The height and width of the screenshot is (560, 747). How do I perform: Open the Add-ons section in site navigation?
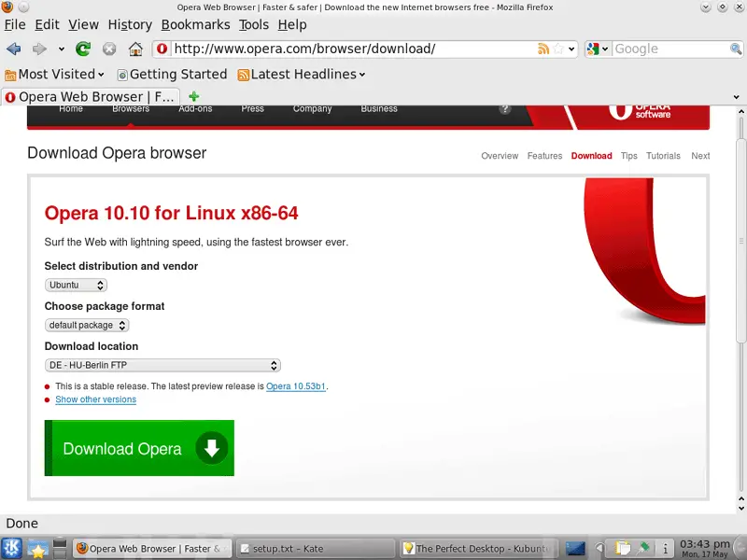tap(195, 108)
